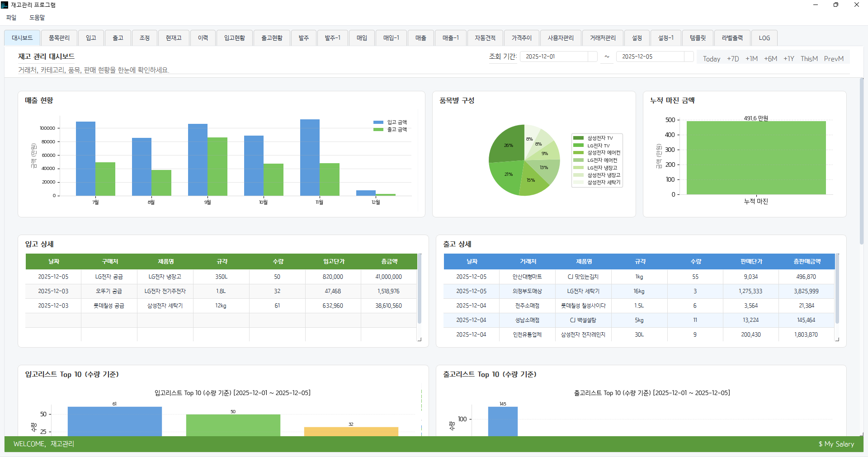This screenshot has width=868, height=457.
Task: Open the 거래처관리 tab
Action: [603, 38]
